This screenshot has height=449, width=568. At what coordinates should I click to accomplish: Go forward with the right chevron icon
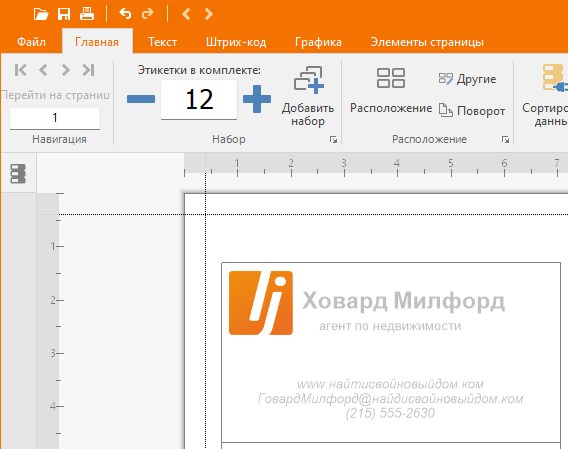209,14
